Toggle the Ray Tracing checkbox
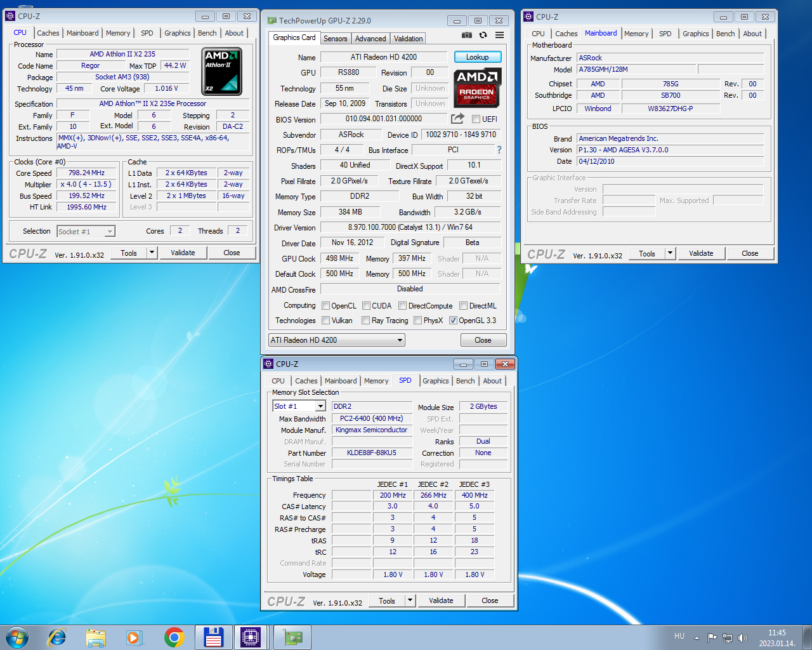The width and height of the screenshot is (812, 650). [x=365, y=320]
